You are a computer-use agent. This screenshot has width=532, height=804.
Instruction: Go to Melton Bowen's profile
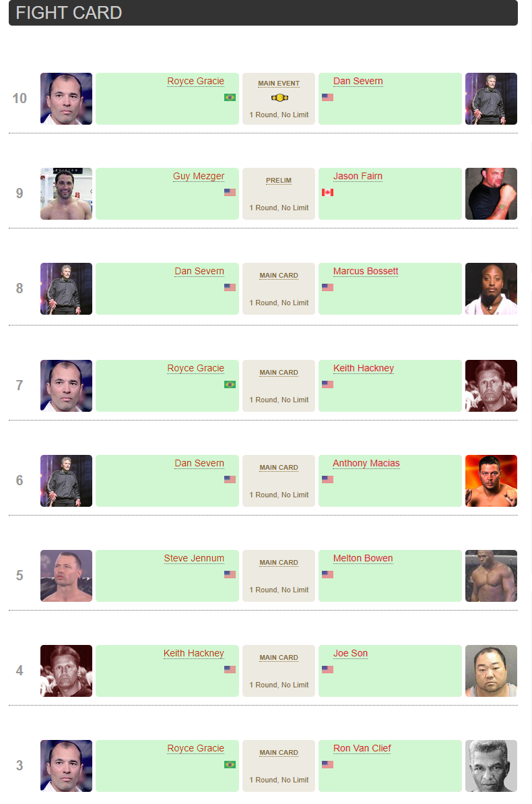363,558
